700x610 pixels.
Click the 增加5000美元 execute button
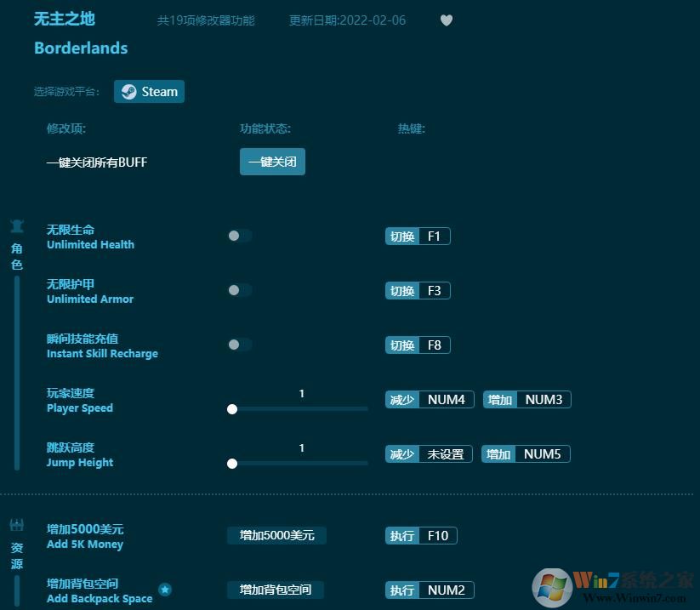tap(276, 535)
